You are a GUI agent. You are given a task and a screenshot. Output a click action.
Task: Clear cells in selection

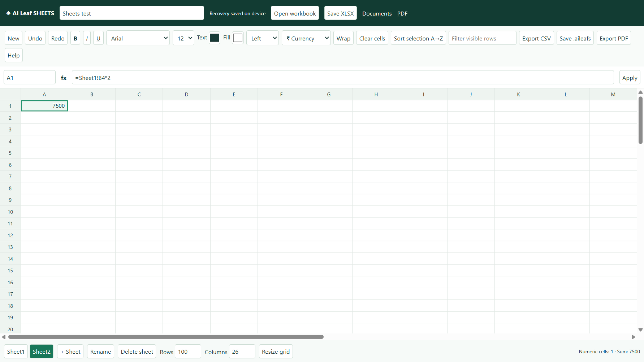372,38
